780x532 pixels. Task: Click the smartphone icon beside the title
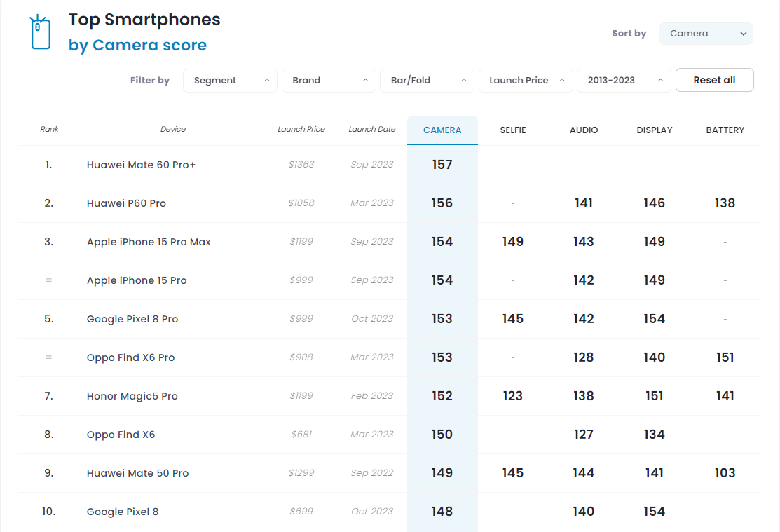click(41, 32)
